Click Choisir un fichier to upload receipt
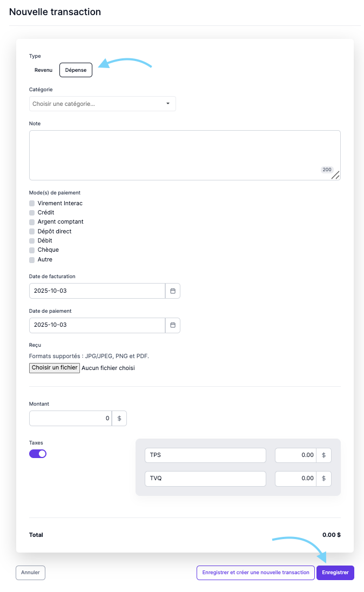 point(55,368)
